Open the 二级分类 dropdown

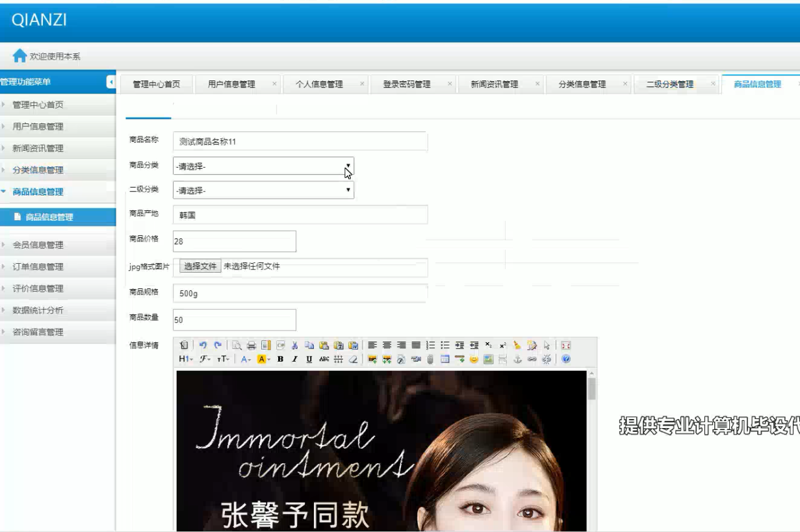click(x=263, y=190)
